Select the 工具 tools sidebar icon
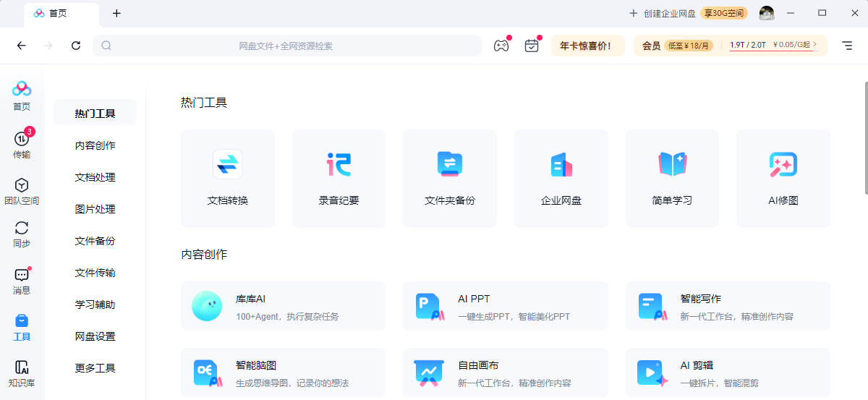 click(x=22, y=328)
